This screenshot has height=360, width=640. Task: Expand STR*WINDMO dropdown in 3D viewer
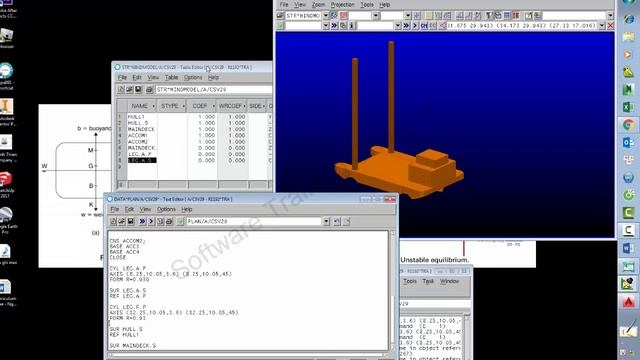[x=326, y=16]
